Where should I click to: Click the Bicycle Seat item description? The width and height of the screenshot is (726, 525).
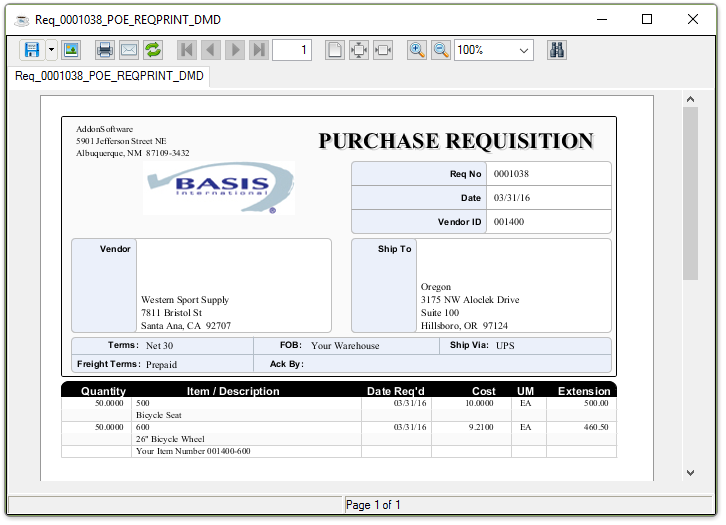pos(158,415)
